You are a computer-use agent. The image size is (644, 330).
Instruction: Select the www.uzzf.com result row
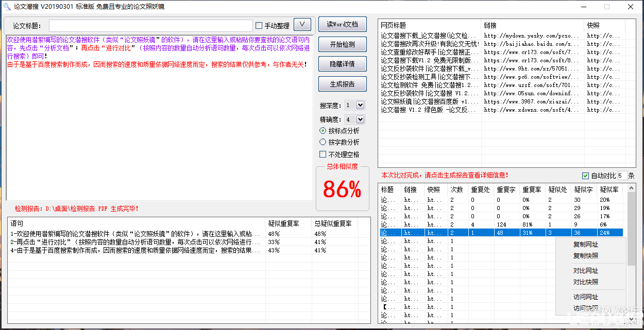pyautogui.click(x=502, y=85)
